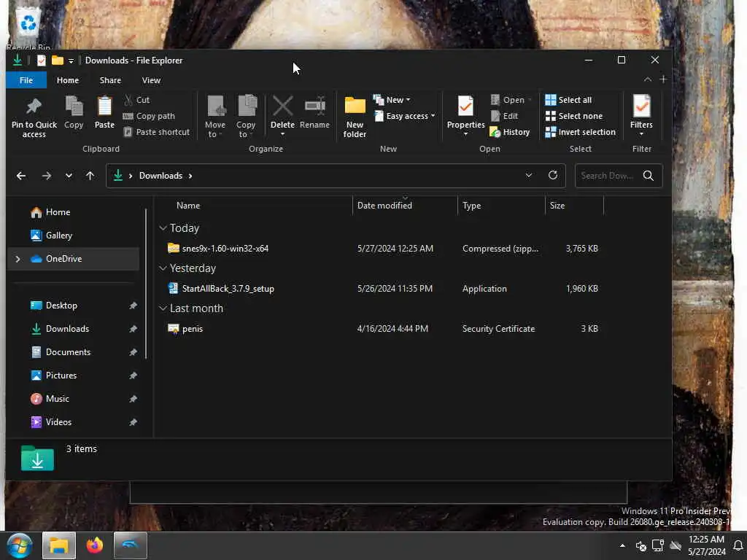Click Invert selection in ribbon
The height and width of the screenshot is (560, 747).
tap(580, 132)
